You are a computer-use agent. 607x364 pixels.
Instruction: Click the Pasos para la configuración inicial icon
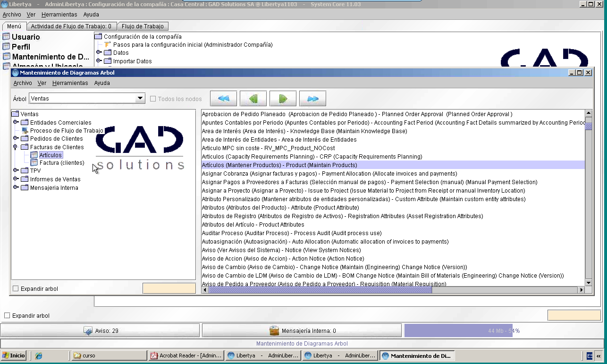click(108, 44)
